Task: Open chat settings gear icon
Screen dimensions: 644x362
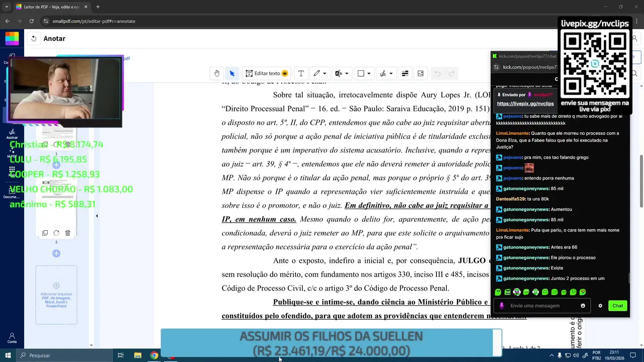Action: tap(600, 306)
